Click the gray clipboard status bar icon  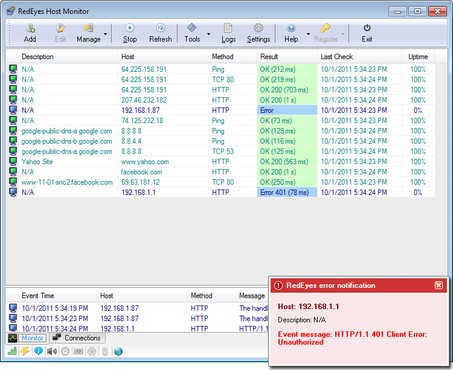coord(105,351)
